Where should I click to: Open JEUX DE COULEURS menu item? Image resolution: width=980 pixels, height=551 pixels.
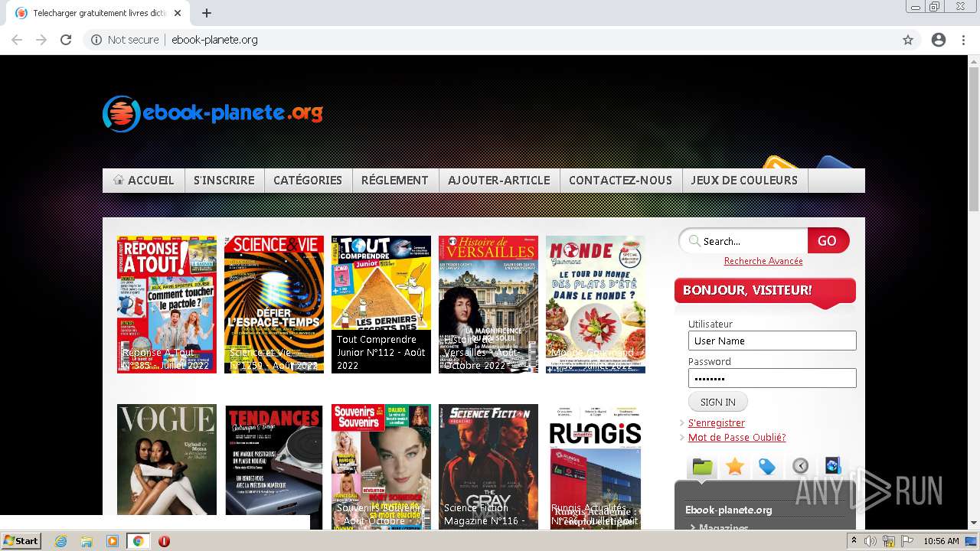coord(745,181)
